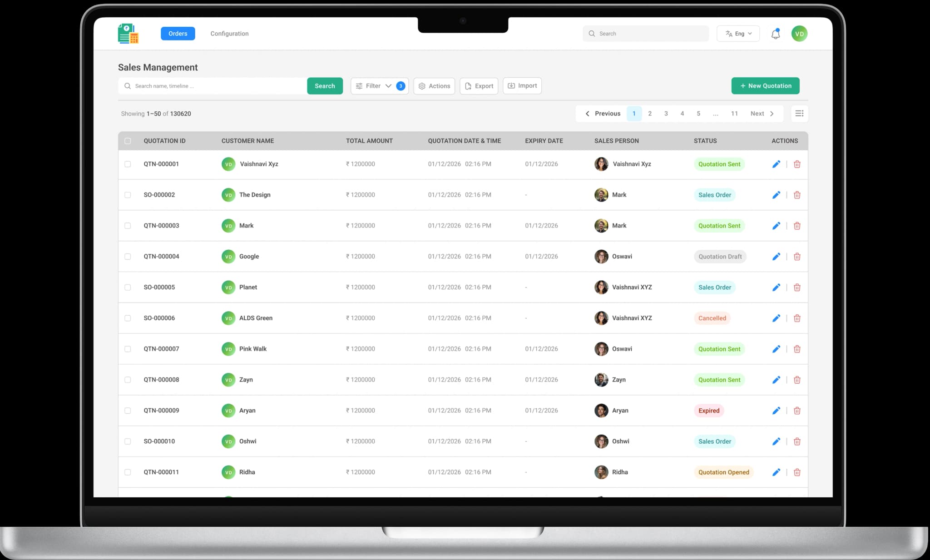Check the checkbox for QTN-000003
930x560 pixels.
128,226
